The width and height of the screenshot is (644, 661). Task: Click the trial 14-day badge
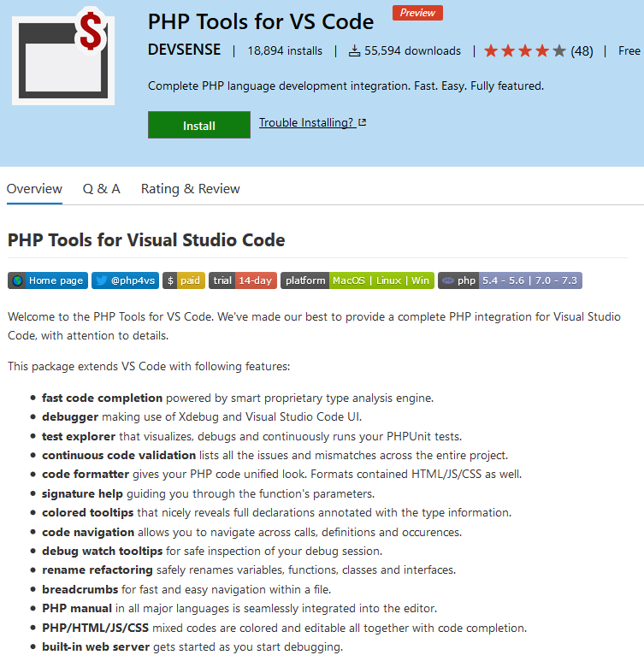pyautogui.click(x=243, y=280)
